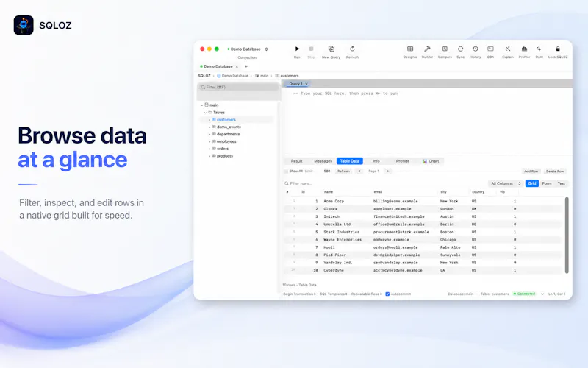
Task: Open the Profiler from toolbar
Action: tap(524, 49)
